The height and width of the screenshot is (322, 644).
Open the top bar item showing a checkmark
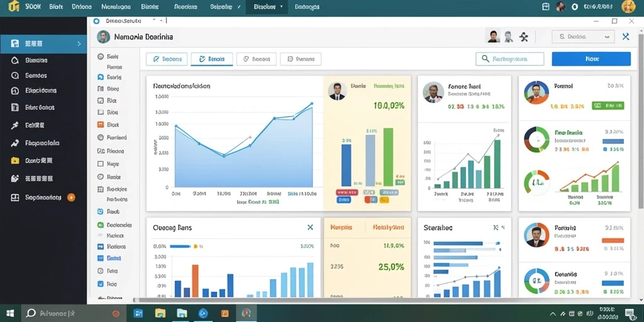coord(225,7)
